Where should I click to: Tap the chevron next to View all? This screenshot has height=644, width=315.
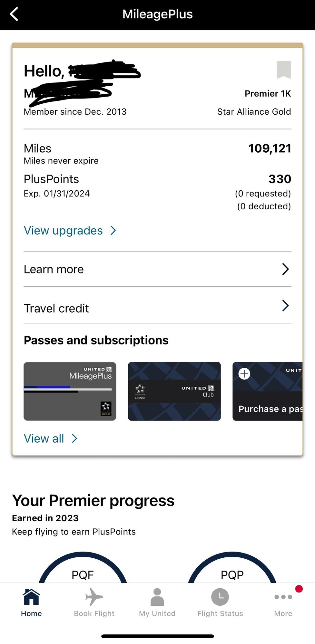point(75,439)
